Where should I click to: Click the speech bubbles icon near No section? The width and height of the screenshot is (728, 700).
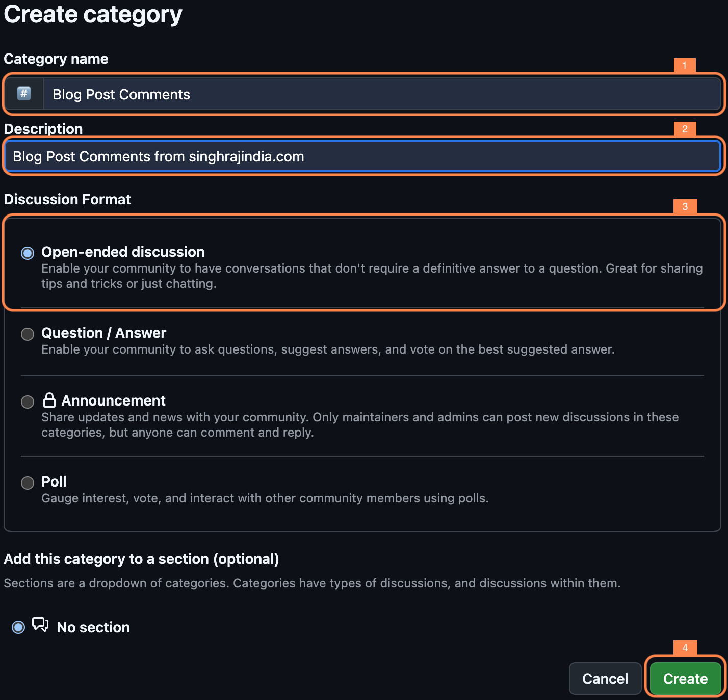pyautogui.click(x=40, y=625)
